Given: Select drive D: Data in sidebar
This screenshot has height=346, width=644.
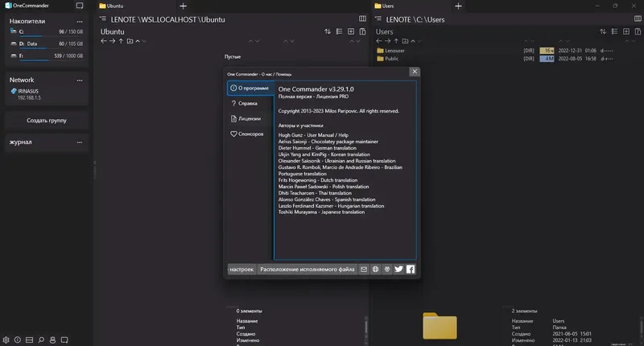Looking at the screenshot, I should 47,43.
